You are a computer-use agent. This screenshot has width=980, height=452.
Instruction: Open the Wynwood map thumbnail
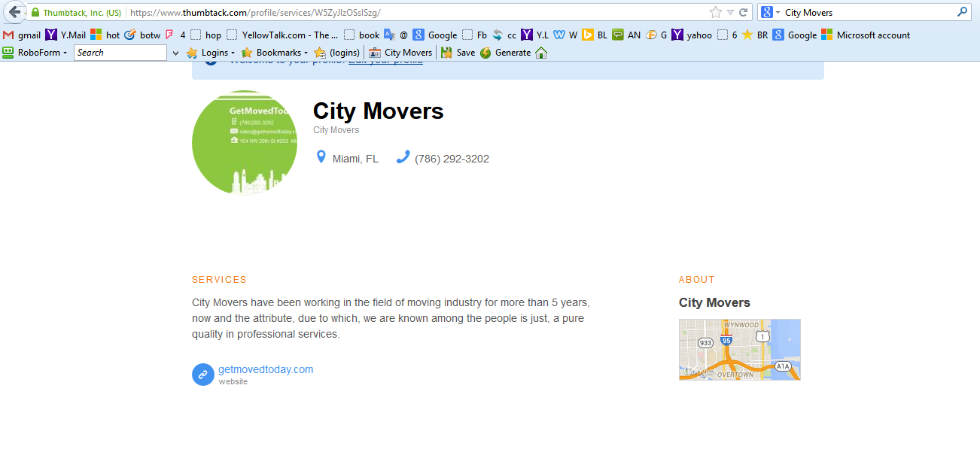coord(739,350)
